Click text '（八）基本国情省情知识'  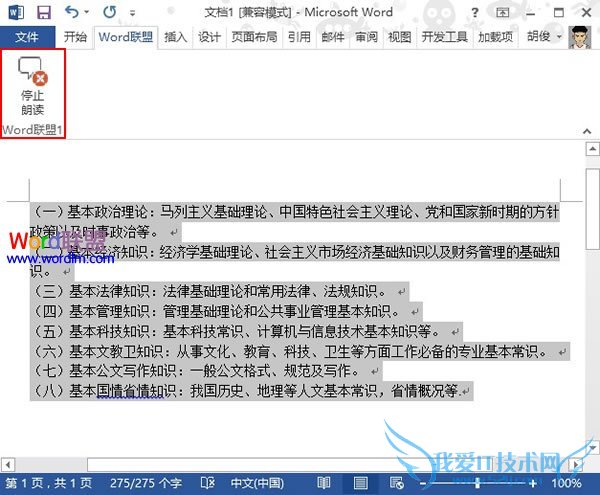coord(104,391)
